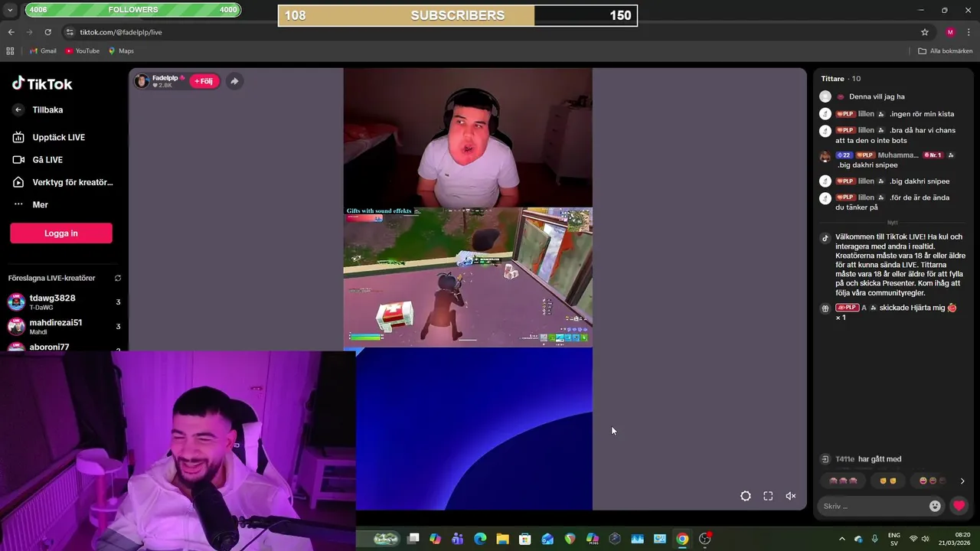Viewport: 980px width, 551px height.
Task: Show hidden system tray icons
Action: (x=842, y=539)
